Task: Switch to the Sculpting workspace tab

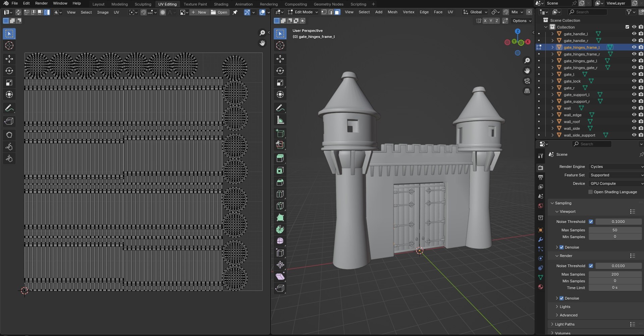Action: tap(143, 4)
